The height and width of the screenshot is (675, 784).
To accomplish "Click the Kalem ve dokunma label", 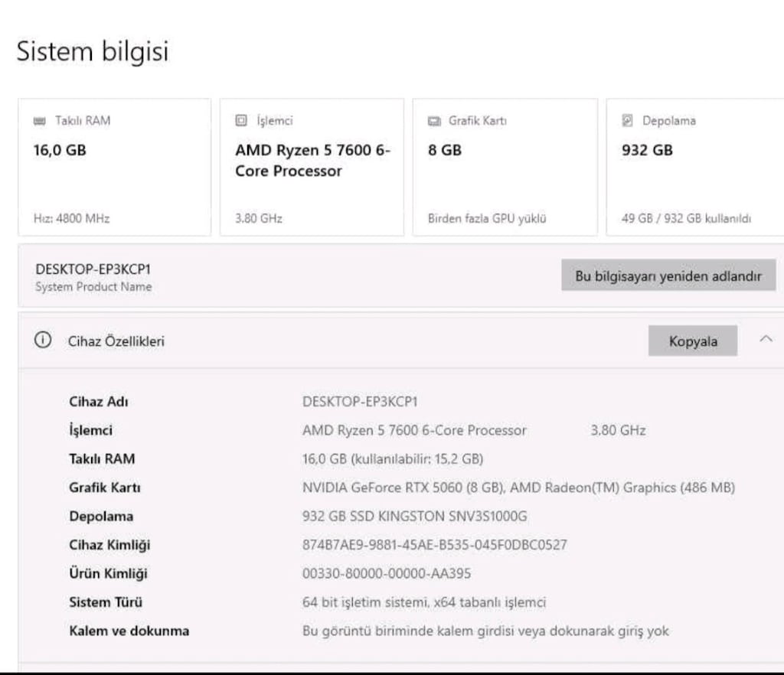I will (129, 631).
